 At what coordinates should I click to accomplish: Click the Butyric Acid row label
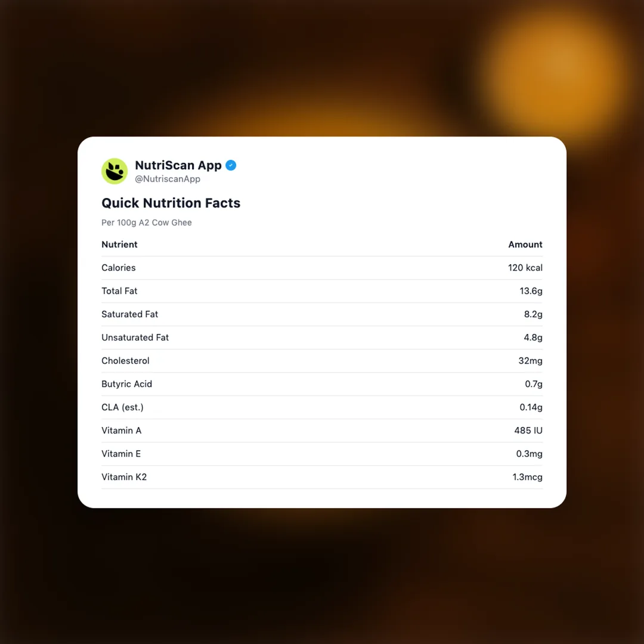(x=126, y=384)
